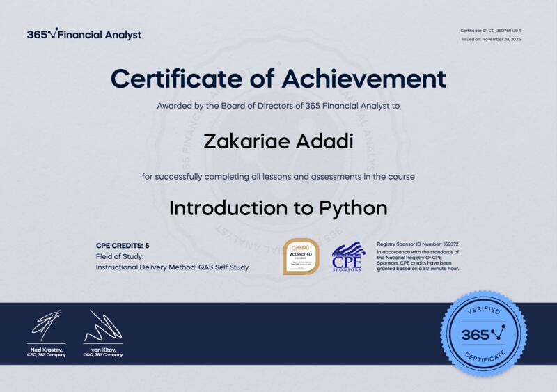Click Instructional Delivery Method: QAS Self Study
This screenshot has height=392, width=557.
(172, 267)
